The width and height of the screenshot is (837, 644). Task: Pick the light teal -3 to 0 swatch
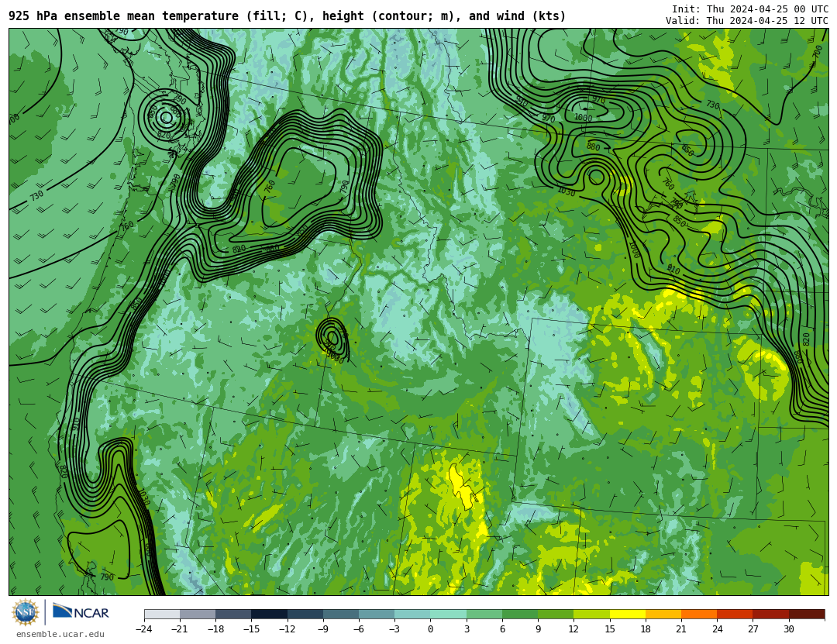[412, 614]
